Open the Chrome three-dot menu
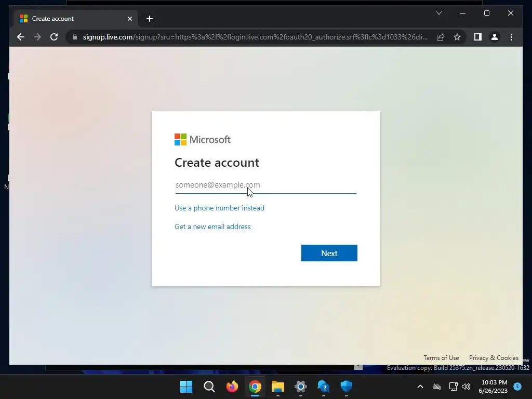The width and height of the screenshot is (532, 399). point(511,37)
